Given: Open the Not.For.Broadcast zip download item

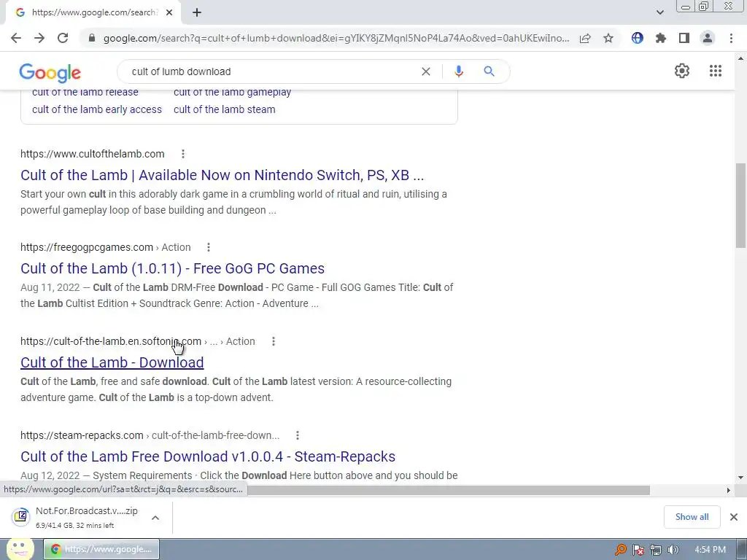Looking at the screenshot, I should coord(76,517).
